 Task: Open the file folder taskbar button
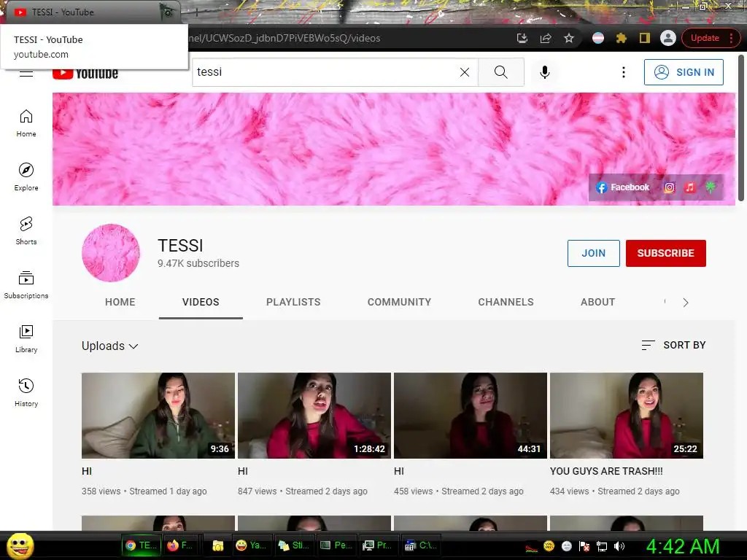click(217, 545)
